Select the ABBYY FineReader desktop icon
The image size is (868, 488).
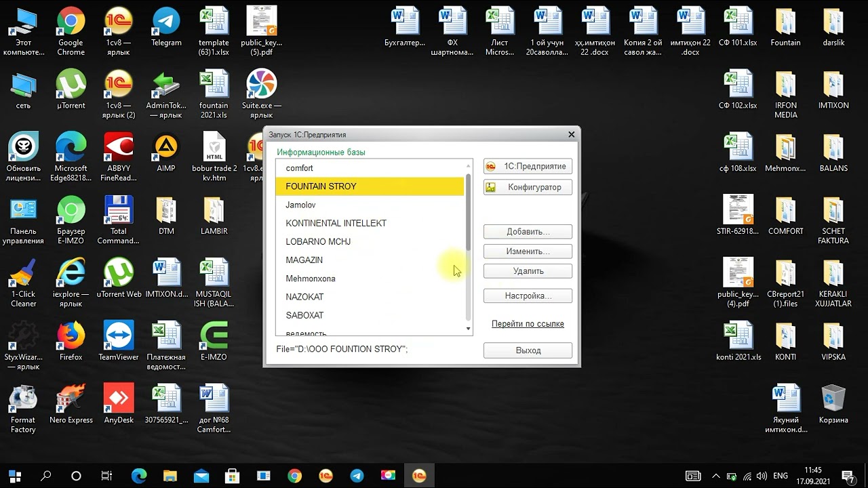coord(119,157)
